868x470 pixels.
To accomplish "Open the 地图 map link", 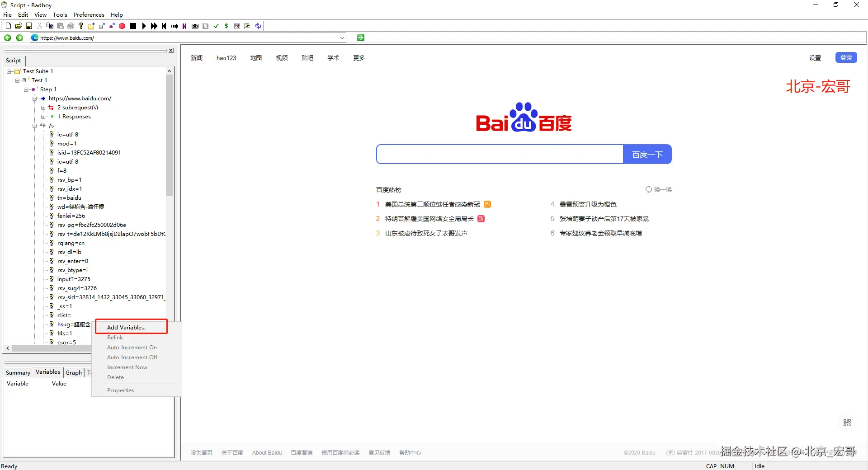I will click(256, 58).
